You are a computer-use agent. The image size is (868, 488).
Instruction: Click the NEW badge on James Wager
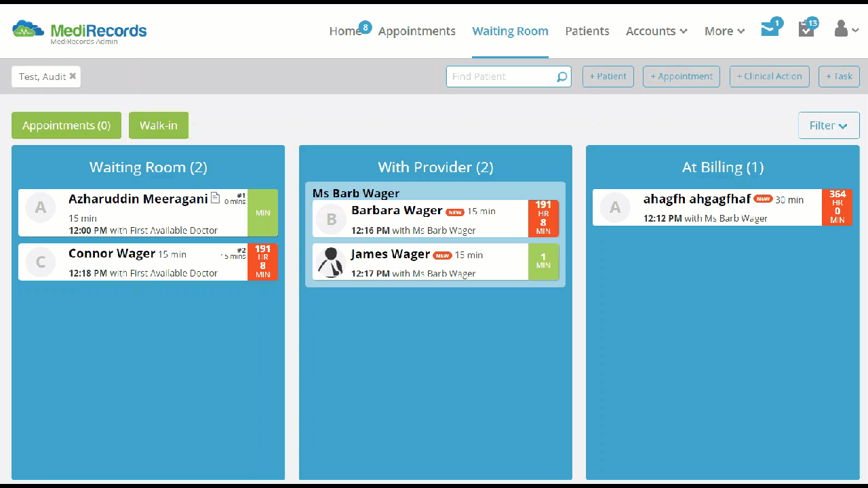443,256
